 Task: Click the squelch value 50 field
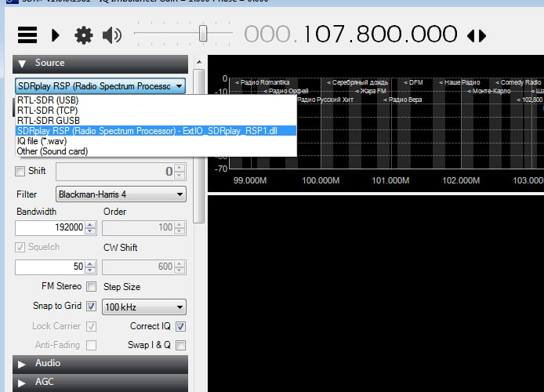pyautogui.click(x=49, y=267)
